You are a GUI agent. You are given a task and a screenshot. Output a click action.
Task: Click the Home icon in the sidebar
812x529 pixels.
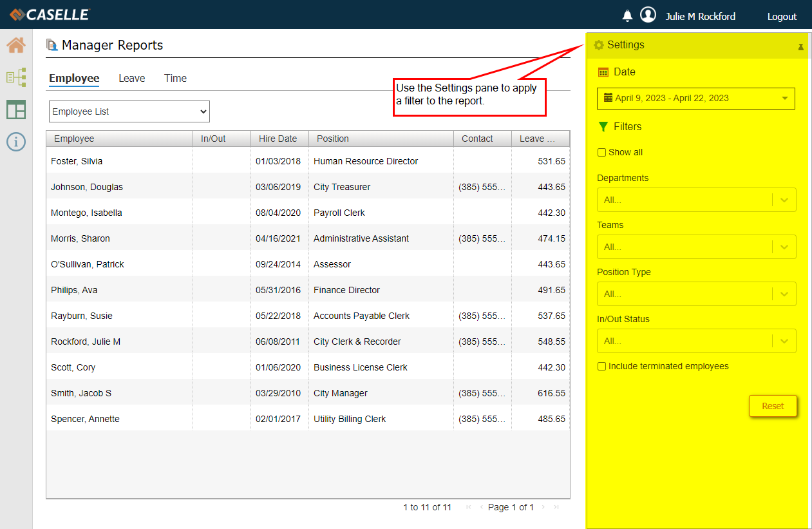[x=16, y=46]
